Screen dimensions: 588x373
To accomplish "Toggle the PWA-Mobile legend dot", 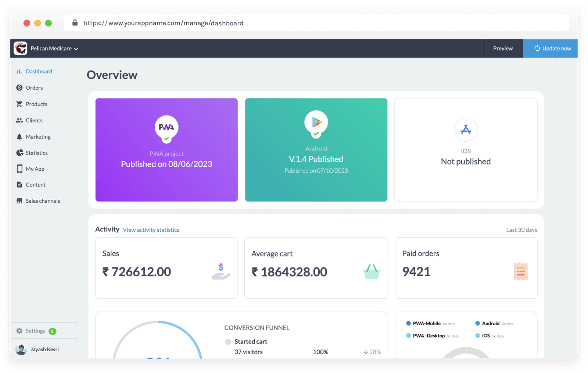I will 408,323.
